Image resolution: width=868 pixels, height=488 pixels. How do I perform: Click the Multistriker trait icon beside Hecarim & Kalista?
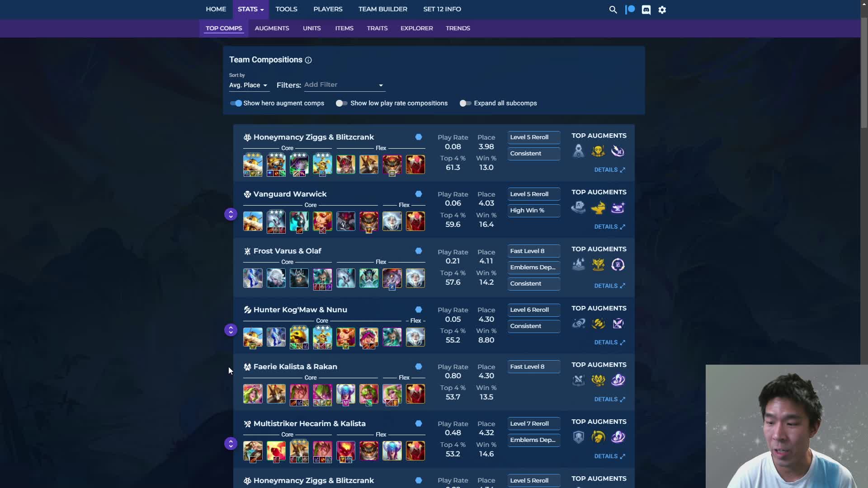247,424
